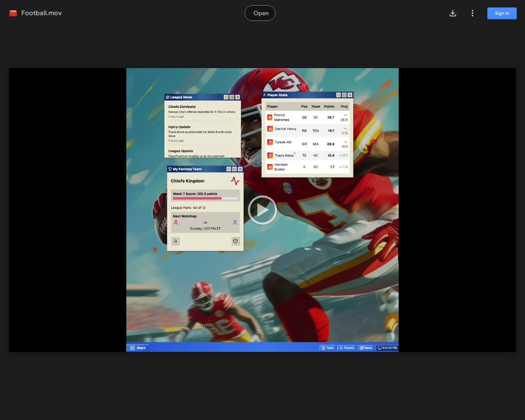Click the red user icon in Next Matchup
Screen dimensions: 525x420
176,222
